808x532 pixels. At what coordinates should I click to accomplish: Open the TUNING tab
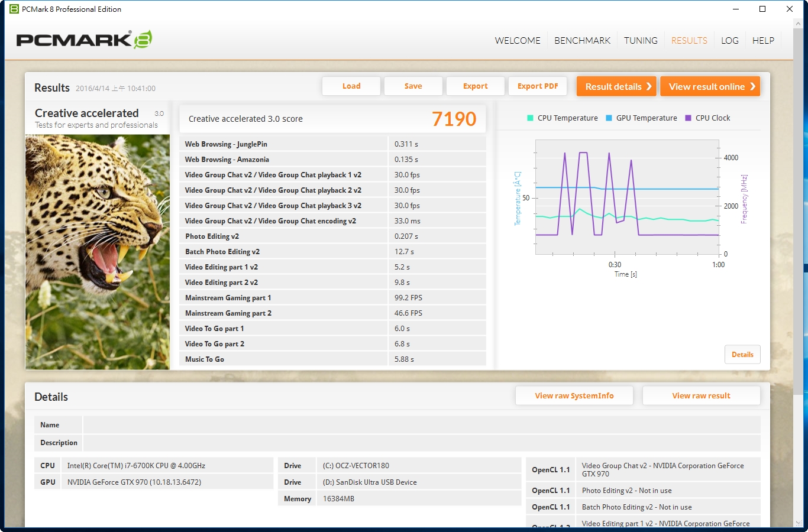point(641,41)
